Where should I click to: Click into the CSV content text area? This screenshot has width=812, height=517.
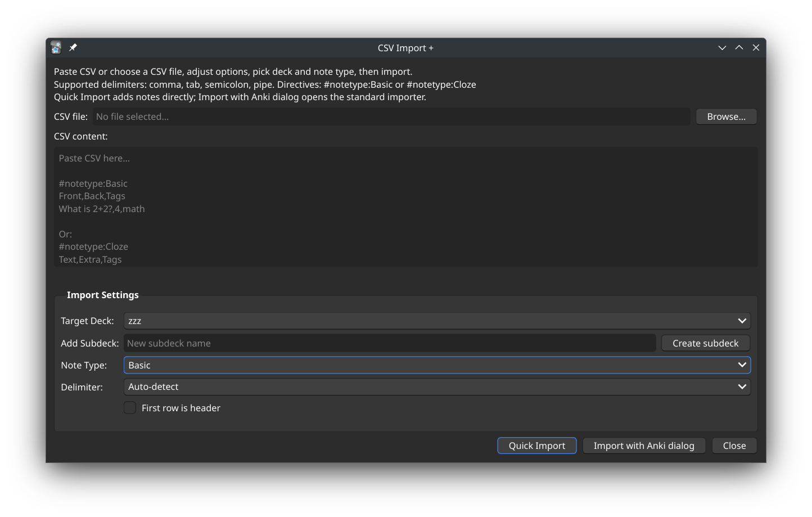point(405,207)
